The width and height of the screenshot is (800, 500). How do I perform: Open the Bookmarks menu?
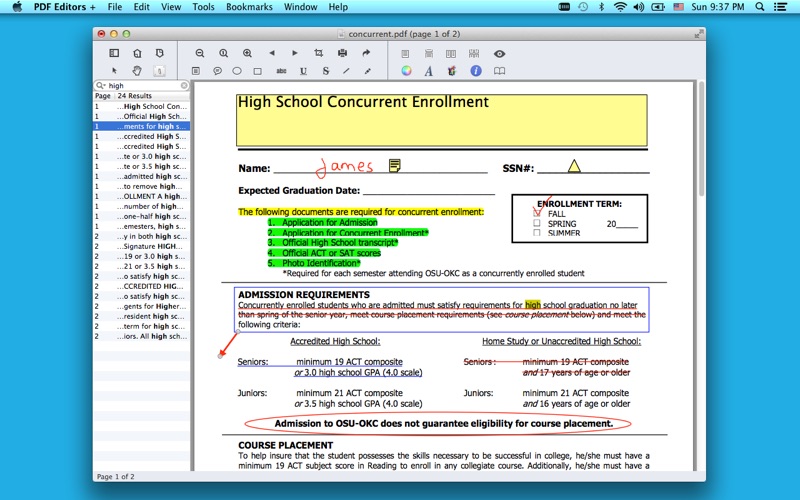click(x=249, y=7)
